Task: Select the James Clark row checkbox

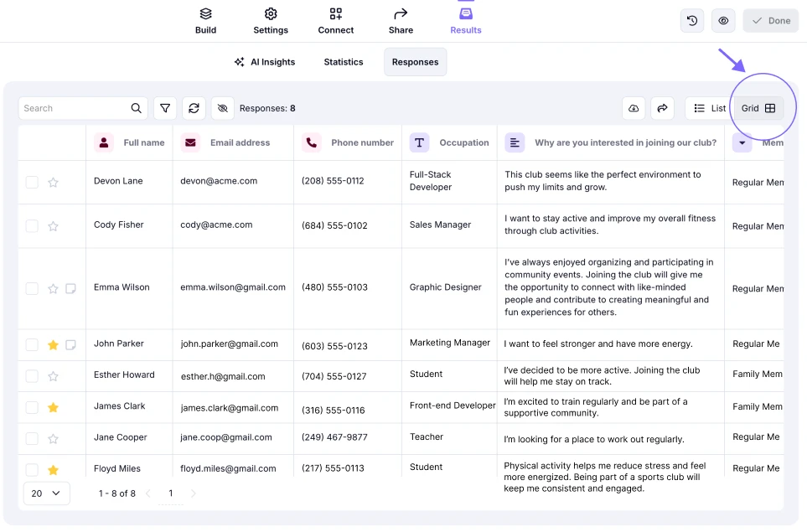Action: tap(32, 407)
